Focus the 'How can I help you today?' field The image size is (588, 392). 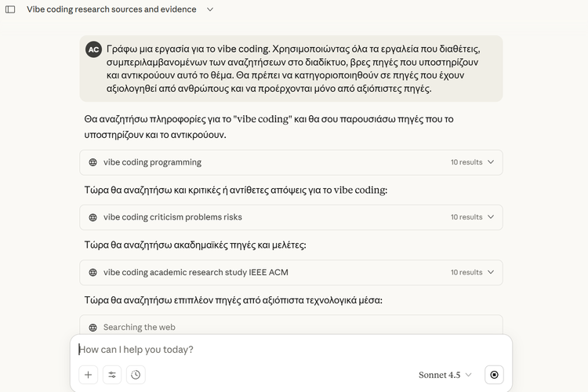point(290,350)
